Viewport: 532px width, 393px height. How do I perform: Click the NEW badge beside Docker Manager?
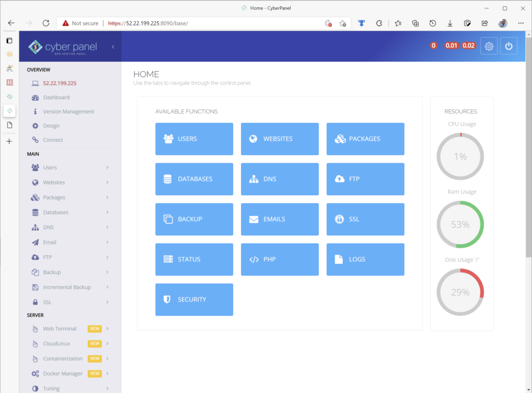(95, 374)
